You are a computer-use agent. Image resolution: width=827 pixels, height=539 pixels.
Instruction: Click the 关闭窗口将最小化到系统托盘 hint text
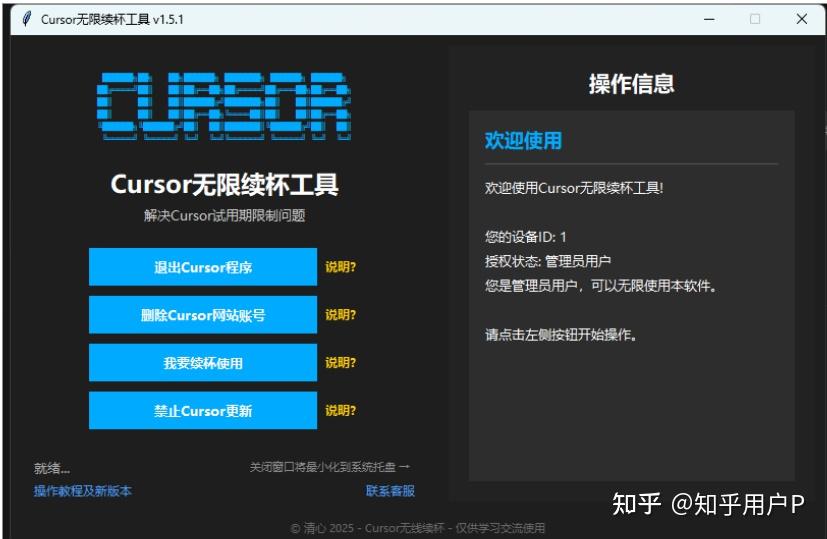point(330,467)
